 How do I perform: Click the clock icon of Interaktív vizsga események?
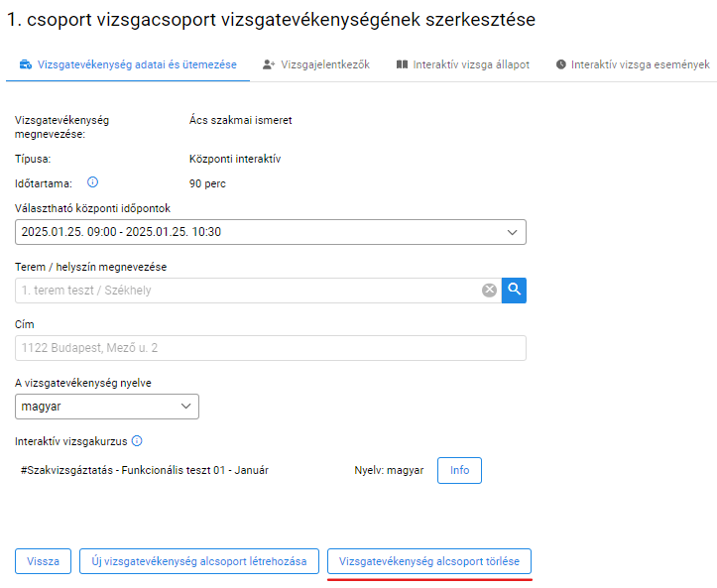[561, 64]
